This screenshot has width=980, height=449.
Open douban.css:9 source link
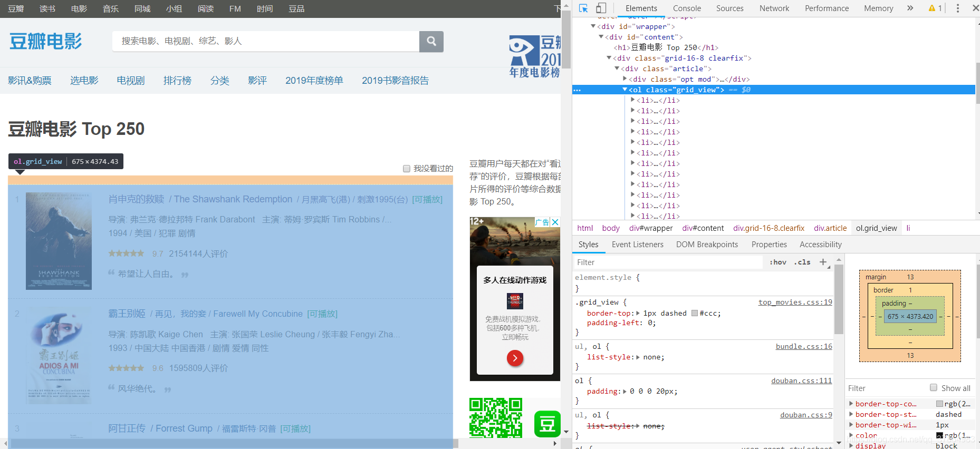[x=806, y=415]
